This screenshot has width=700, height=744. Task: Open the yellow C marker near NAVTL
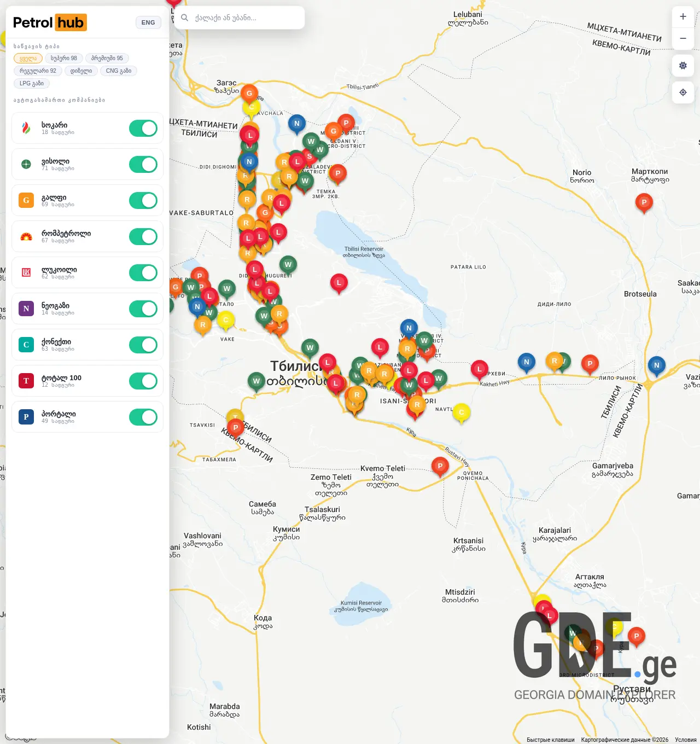[462, 413]
